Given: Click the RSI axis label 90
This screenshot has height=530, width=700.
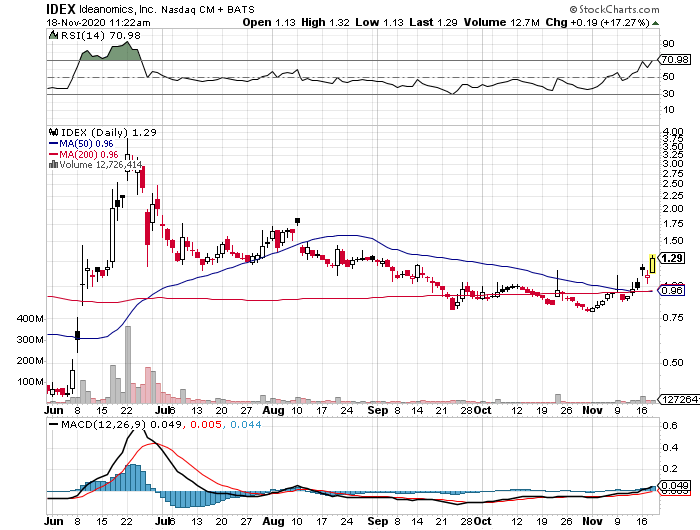Looking at the screenshot, I should point(668,44).
